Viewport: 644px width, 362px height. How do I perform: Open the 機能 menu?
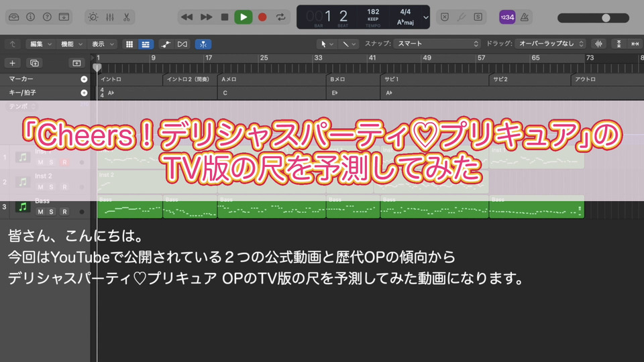(72, 44)
